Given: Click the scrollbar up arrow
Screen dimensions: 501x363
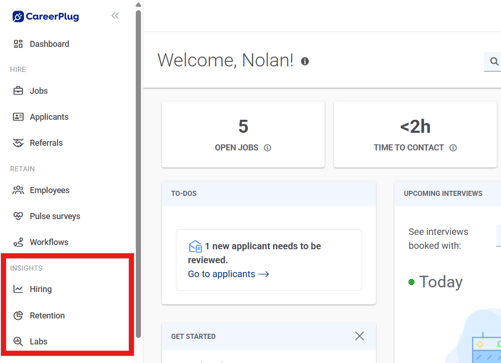Looking at the screenshot, I should 138,5.
